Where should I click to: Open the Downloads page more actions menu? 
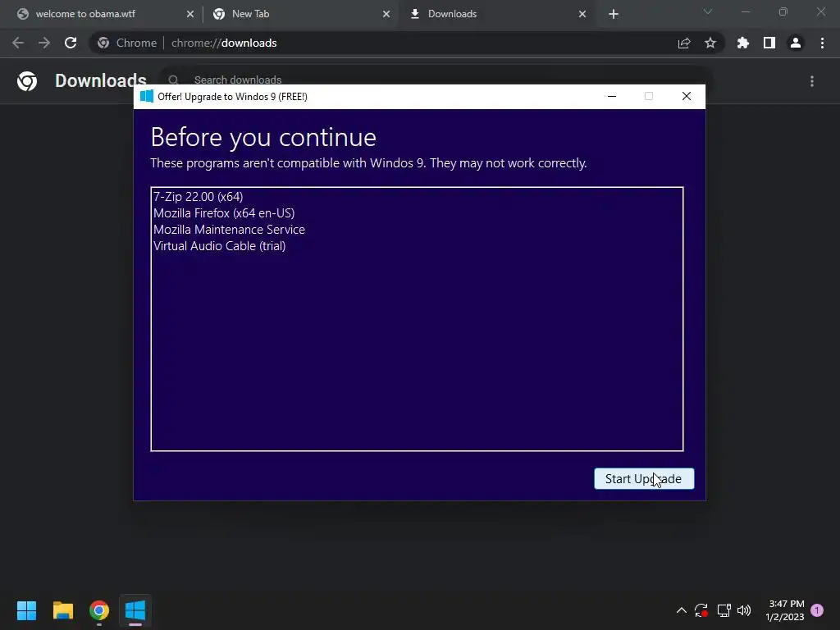pyautogui.click(x=812, y=81)
